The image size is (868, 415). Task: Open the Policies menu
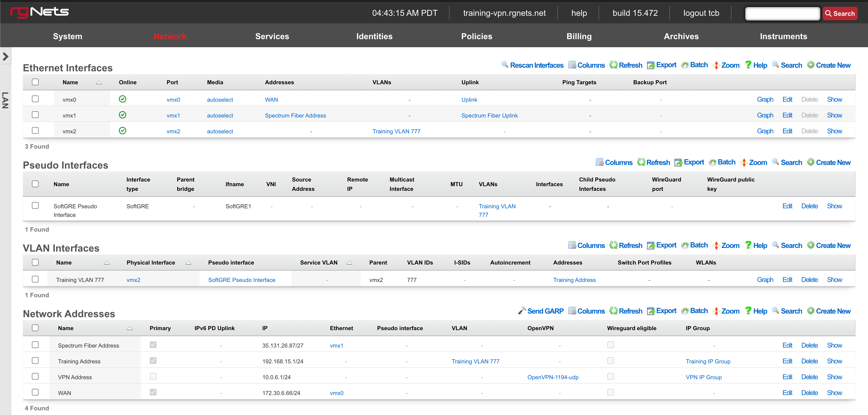[x=476, y=36]
